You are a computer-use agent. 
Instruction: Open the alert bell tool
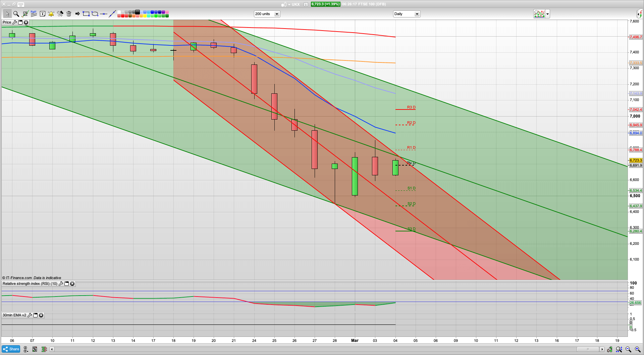51,14
